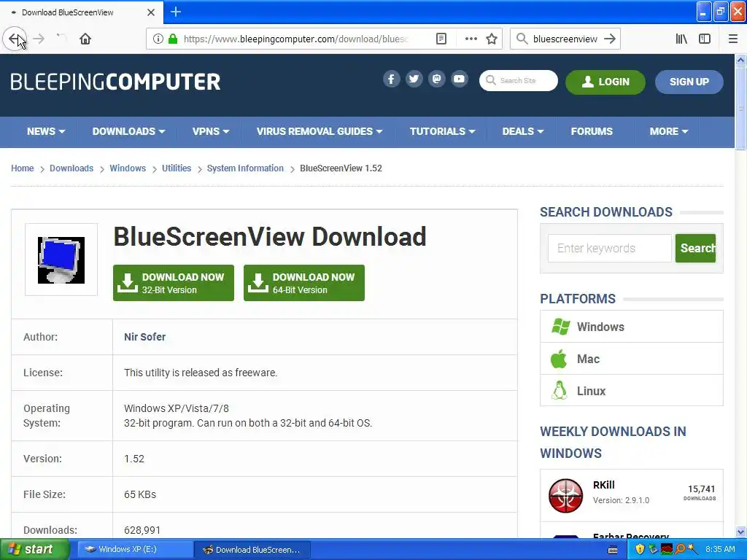The image size is (747, 560).
Task: Open the FORUMS menu item
Action: tap(592, 131)
